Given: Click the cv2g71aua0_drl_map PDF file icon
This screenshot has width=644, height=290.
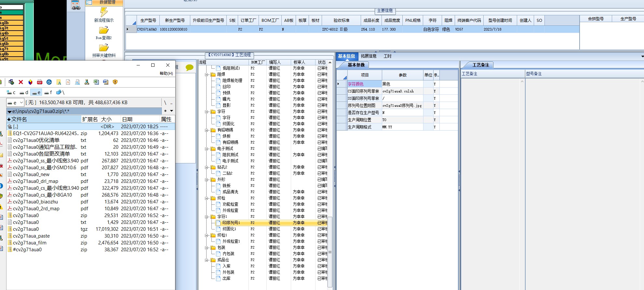Looking at the screenshot, I should point(10,181).
